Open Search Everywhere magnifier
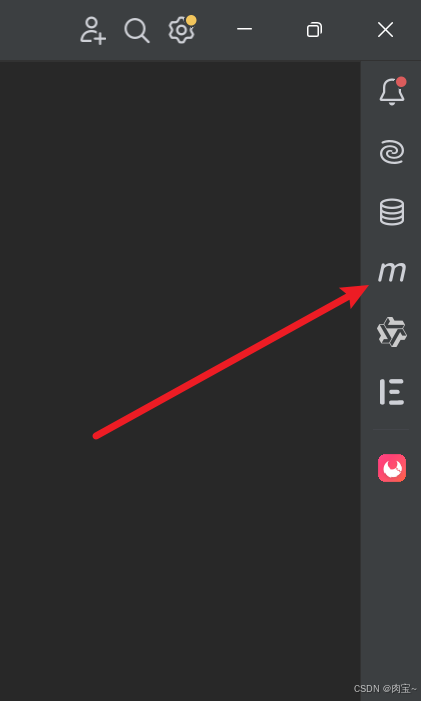 pos(136,30)
